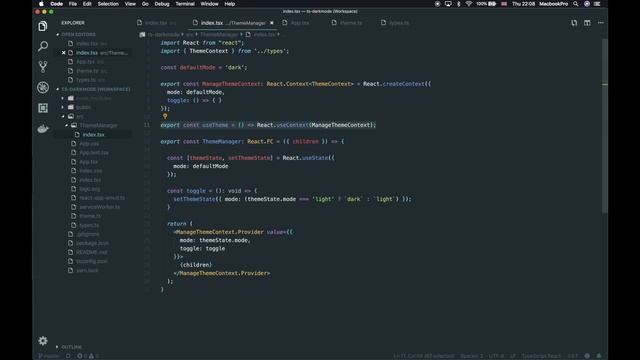Close the active ThemeManager index.tsx tab
Image resolution: width=640 pixels, height=360 pixels.
point(272,23)
